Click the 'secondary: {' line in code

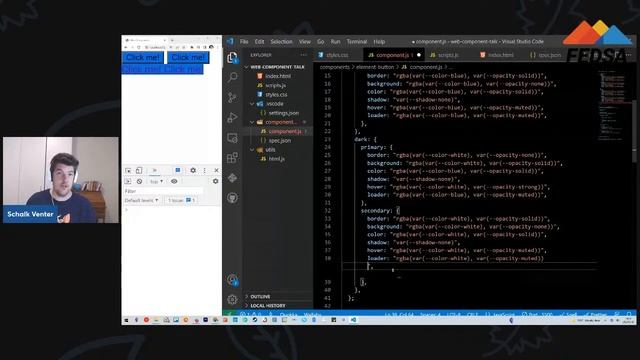[x=380, y=211]
